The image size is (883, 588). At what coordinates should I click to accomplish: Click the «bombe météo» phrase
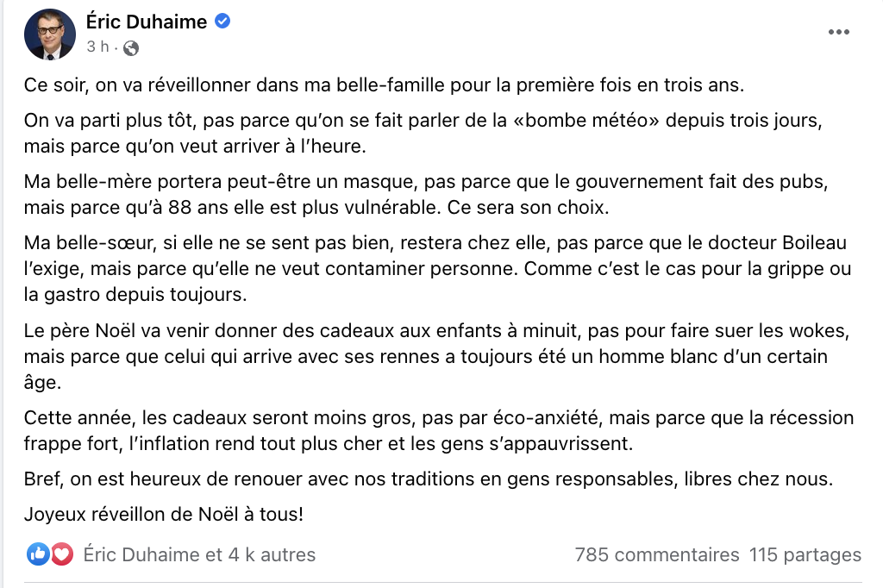[x=586, y=121]
